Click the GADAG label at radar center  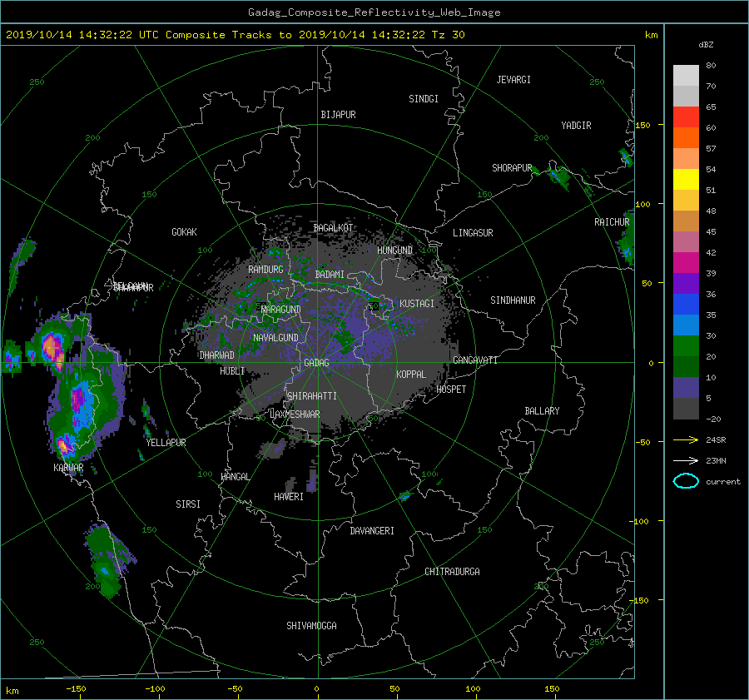pos(316,363)
